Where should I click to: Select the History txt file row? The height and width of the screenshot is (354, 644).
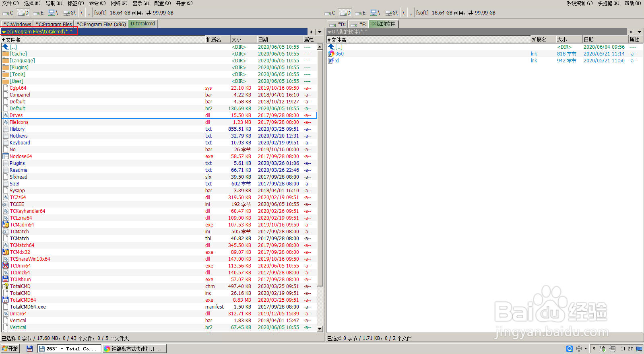[x=159, y=129]
